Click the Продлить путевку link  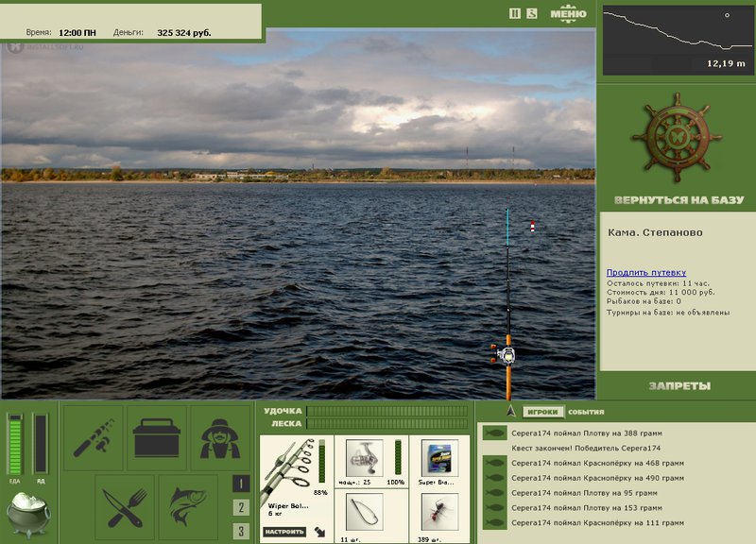646,272
